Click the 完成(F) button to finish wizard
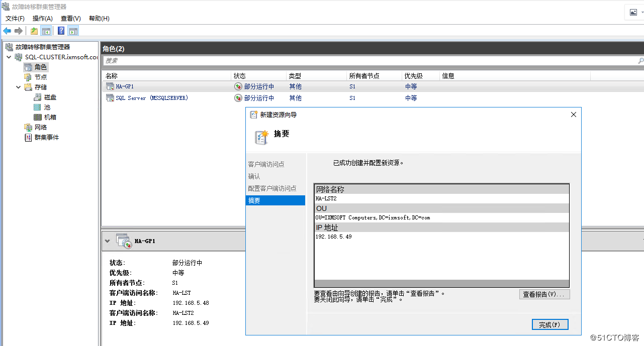Viewport: 644px width, 346px height. point(549,324)
